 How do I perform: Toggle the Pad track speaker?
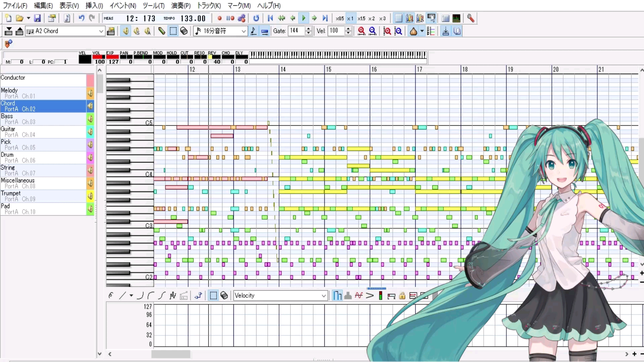(90, 209)
